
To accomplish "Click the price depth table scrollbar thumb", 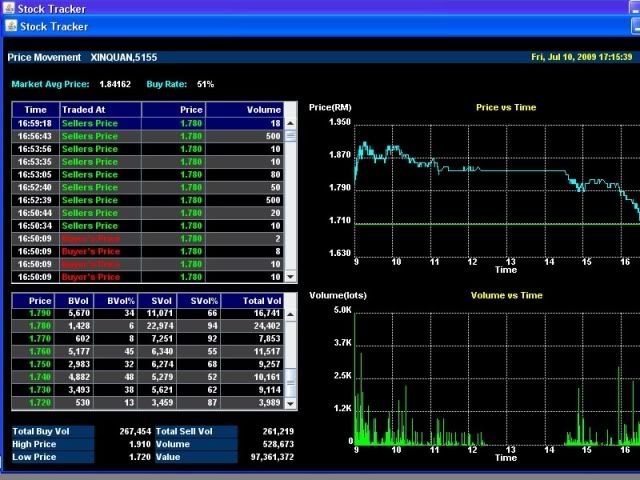I will pyautogui.click(x=291, y=380).
